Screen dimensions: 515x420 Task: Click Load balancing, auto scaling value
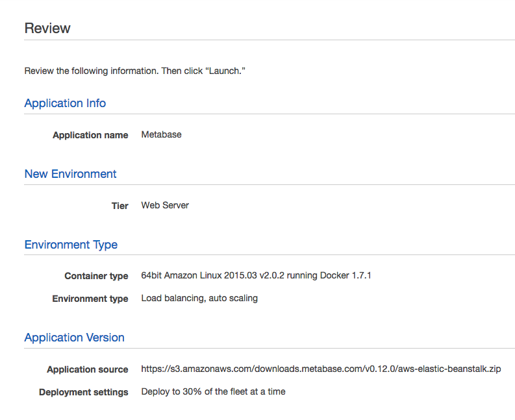tap(199, 298)
